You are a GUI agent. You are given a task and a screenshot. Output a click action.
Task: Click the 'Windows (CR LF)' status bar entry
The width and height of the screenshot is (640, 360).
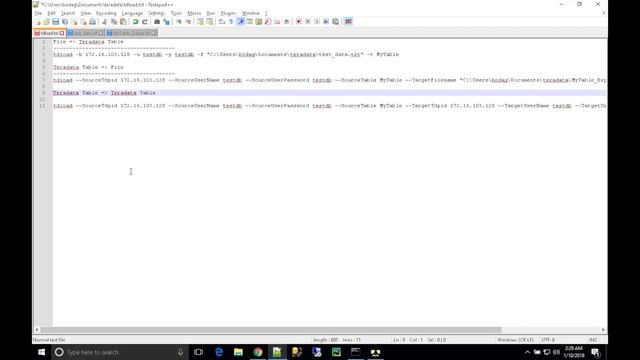(515, 340)
